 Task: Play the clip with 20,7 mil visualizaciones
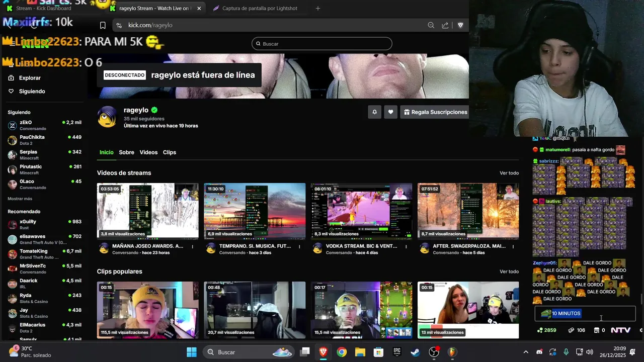tap(255, 310)
